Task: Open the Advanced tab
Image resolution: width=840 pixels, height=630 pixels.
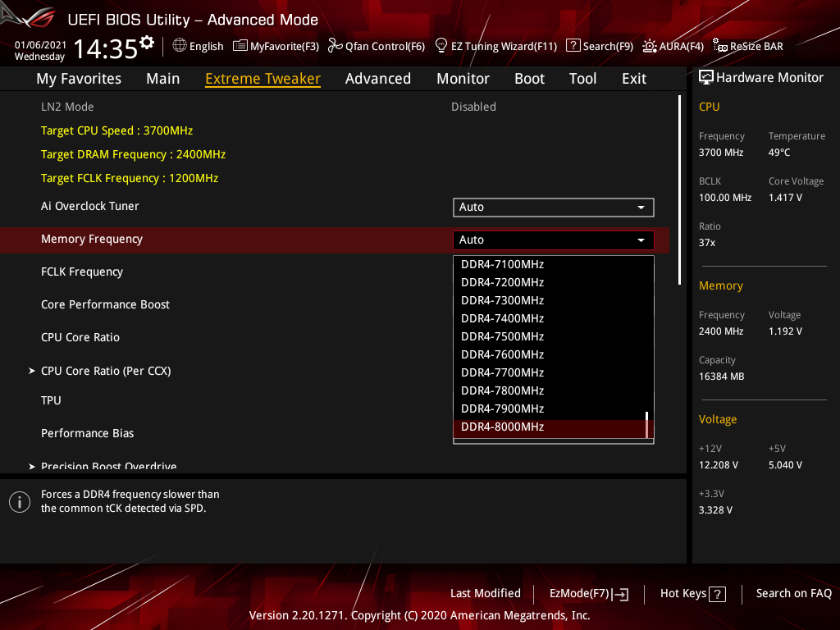Action: pos(377,79)
